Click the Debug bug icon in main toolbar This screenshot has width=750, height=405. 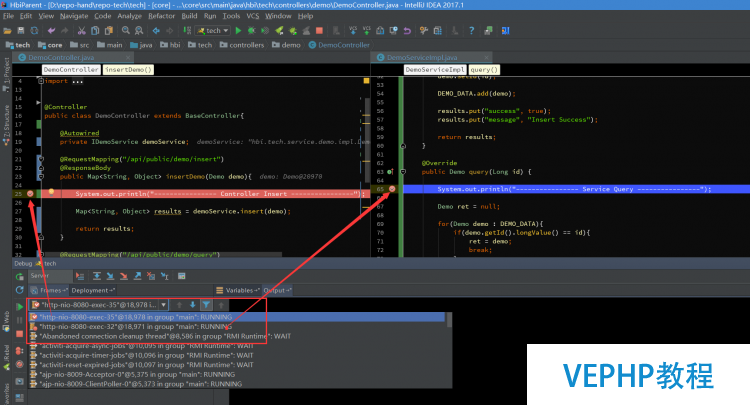(x=251, y=31)
